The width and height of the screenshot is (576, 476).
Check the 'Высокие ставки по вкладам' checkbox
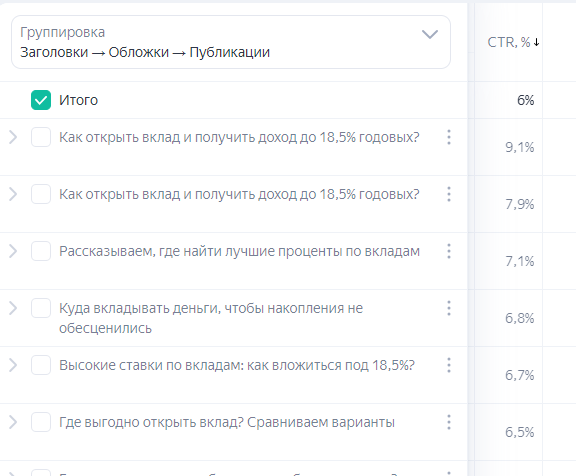[41, 365]
